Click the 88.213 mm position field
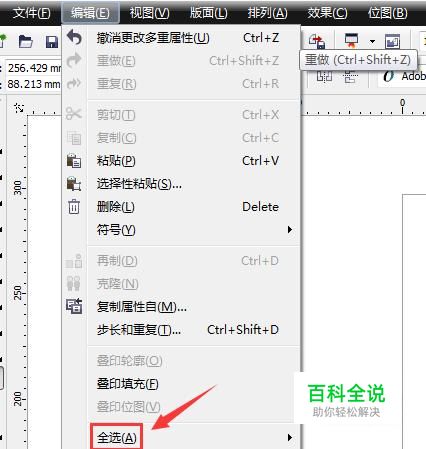Image resolution: width=426 pixels, height=449 pixels. pyautogui.click(x=34, y=84)
